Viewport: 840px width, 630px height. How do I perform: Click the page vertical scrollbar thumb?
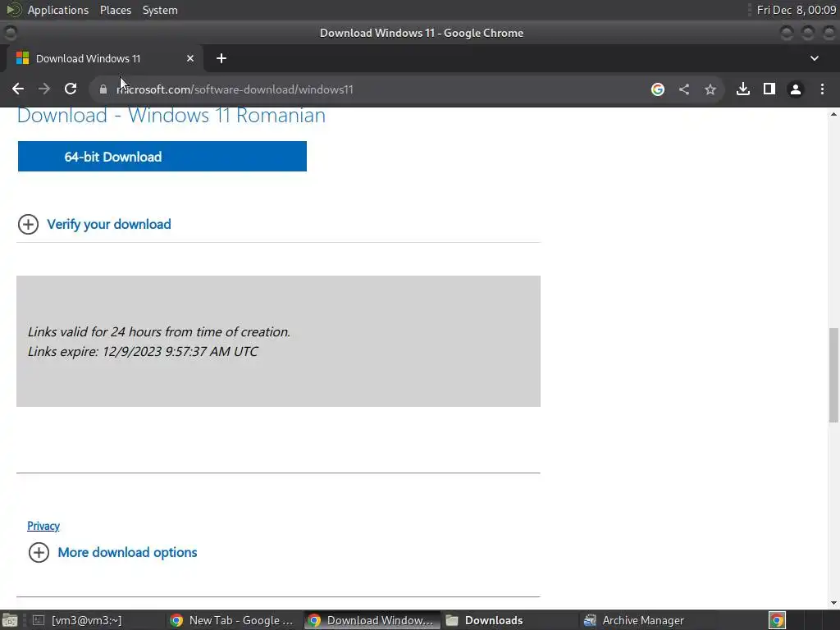[x=833, y=375]
